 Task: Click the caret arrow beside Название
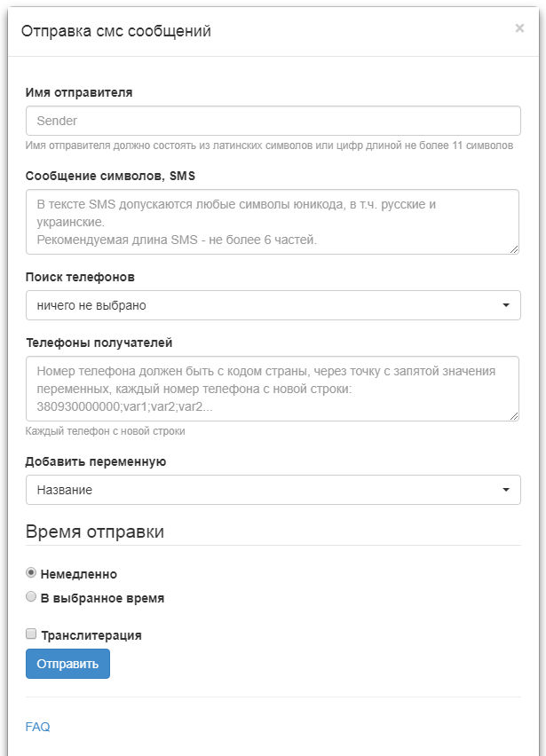pyautogui.click(x=506, y=490)
